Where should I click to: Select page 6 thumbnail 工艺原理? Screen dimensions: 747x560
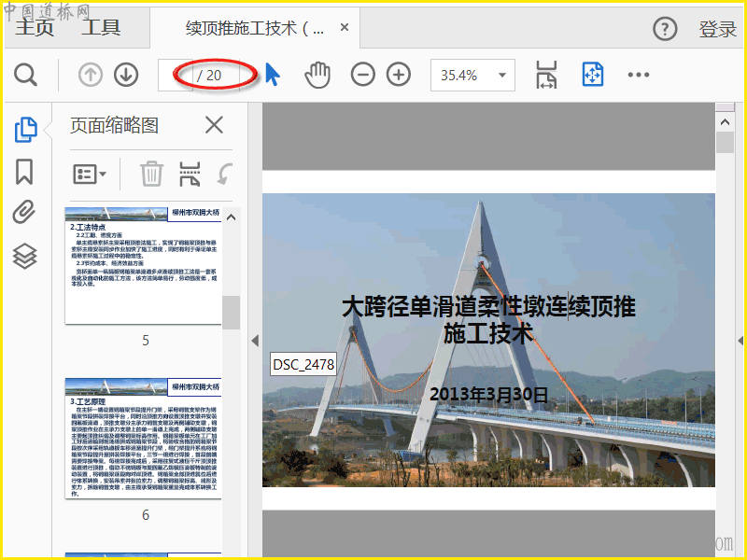(144, 439)
